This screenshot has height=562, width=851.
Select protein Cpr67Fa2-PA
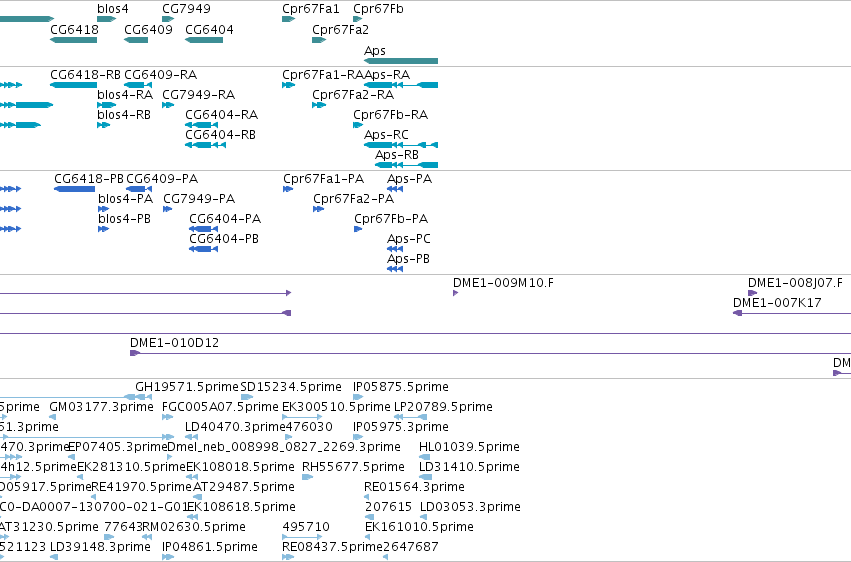pos(353,199)
